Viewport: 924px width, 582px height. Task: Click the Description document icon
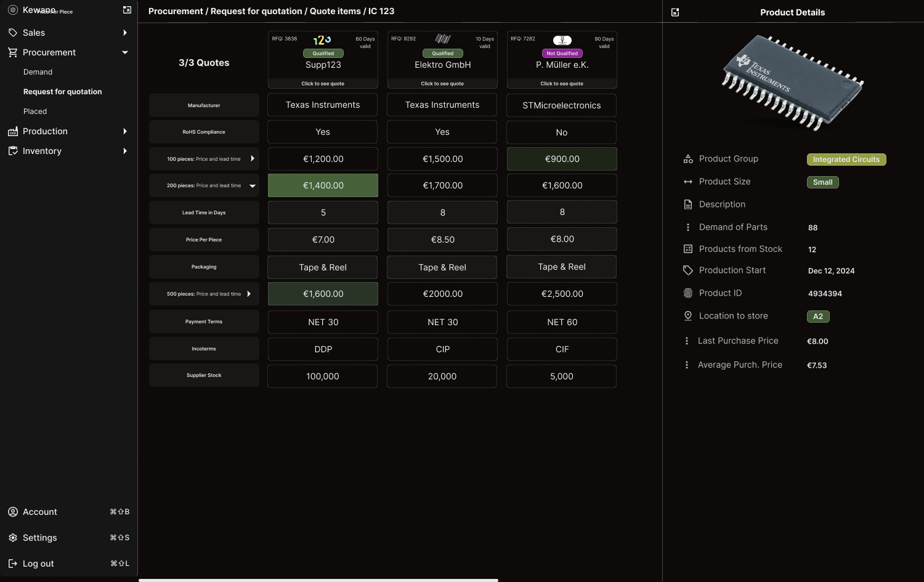tap(688, 204)
